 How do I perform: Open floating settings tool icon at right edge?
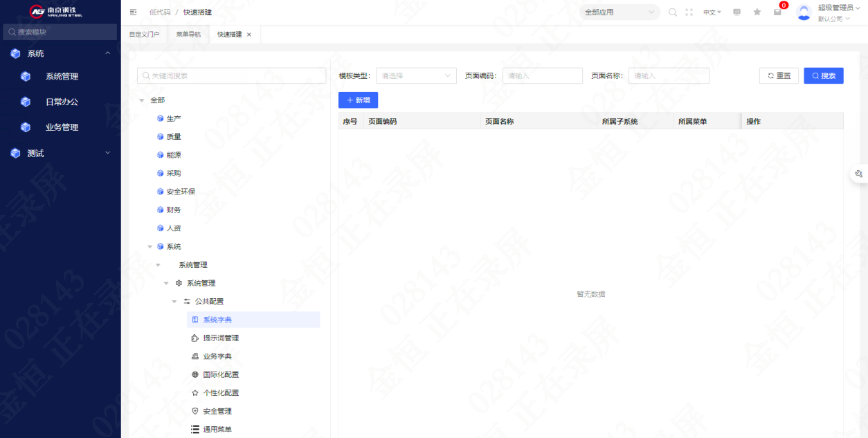(859, 174)
